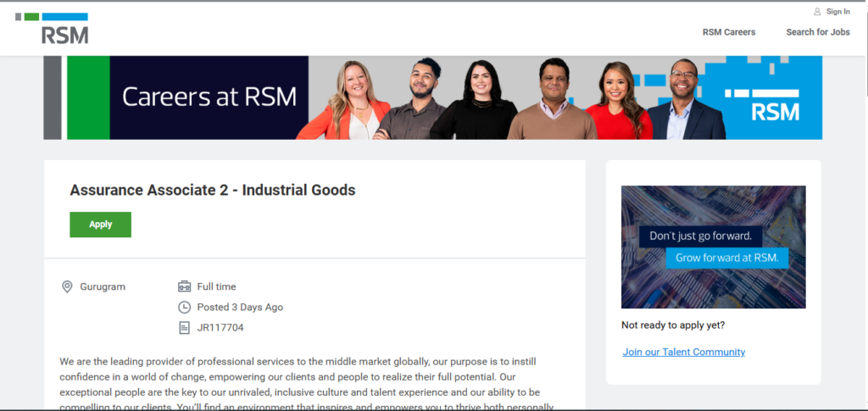Click the Gurugram location text
Screen dimensions: 868x411
pos(103,286)
